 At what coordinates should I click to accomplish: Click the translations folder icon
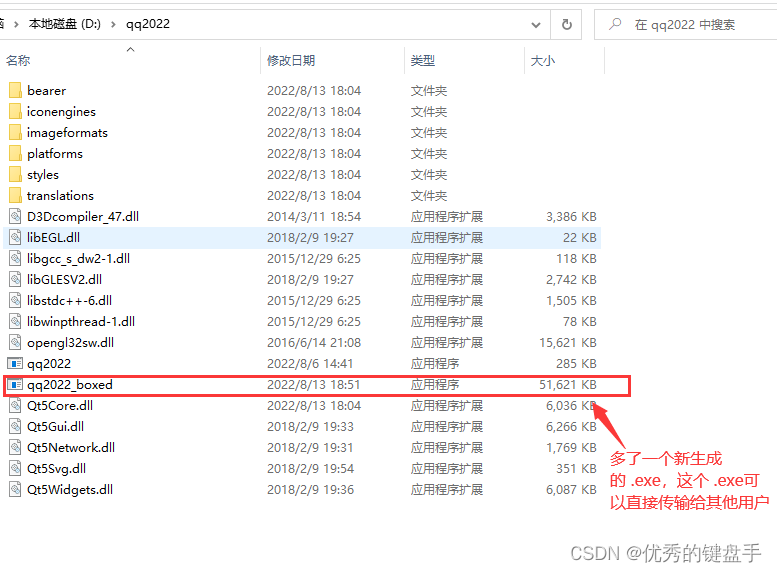(x=15, y=195)
